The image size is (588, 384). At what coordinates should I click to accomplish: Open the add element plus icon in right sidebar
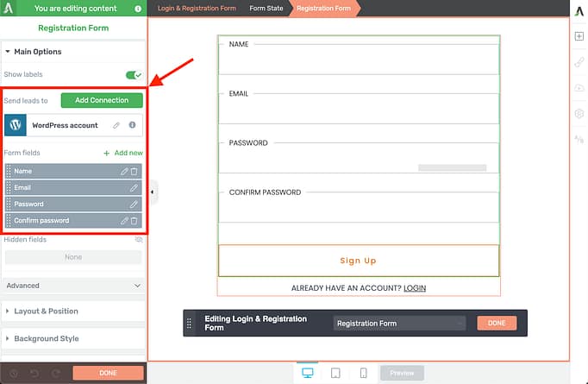579,36
